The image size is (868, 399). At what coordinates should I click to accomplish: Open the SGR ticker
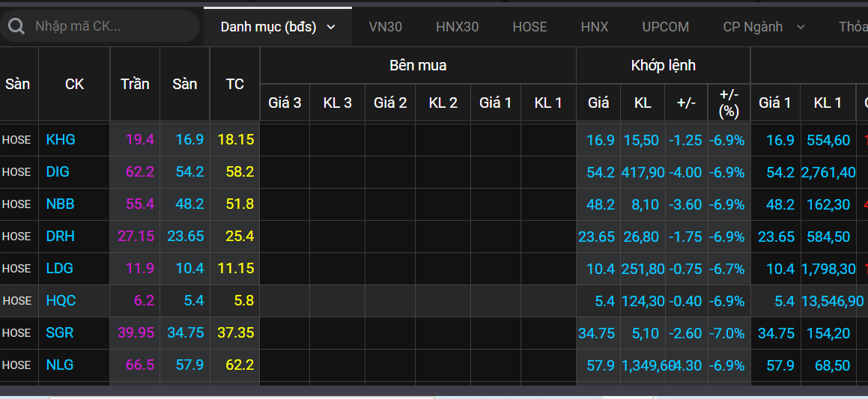click(60, 333)
